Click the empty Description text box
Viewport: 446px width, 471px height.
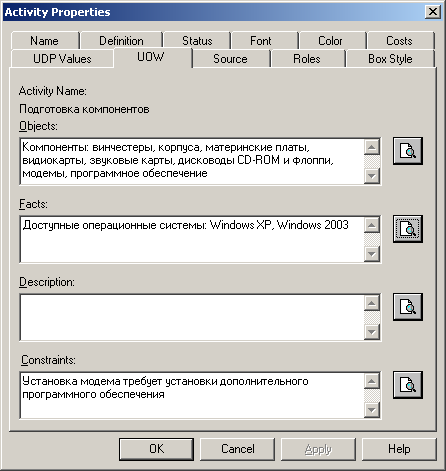pos(192,317)
